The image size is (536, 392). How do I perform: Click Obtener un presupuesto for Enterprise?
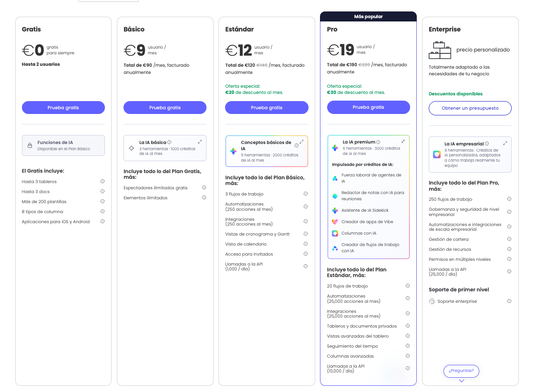[470, 108]
